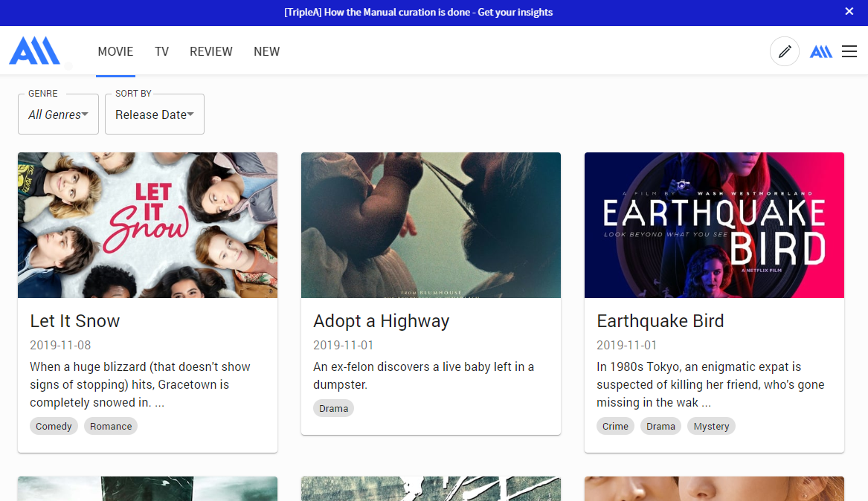Select Drama chip under Adopt a Highway
This screenshot has height=501, width=868.
(x=333, y=409)
